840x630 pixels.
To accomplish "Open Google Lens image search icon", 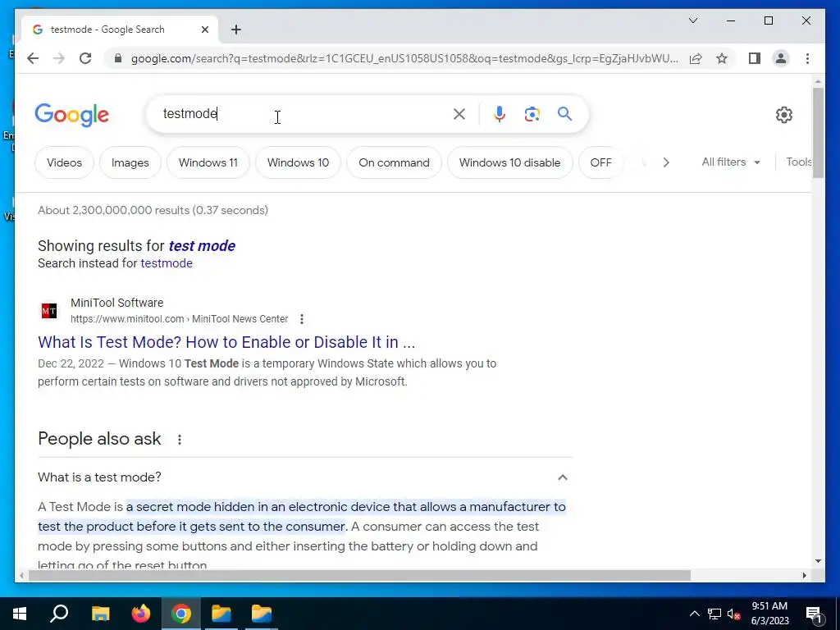I will (x=532, y=113).
